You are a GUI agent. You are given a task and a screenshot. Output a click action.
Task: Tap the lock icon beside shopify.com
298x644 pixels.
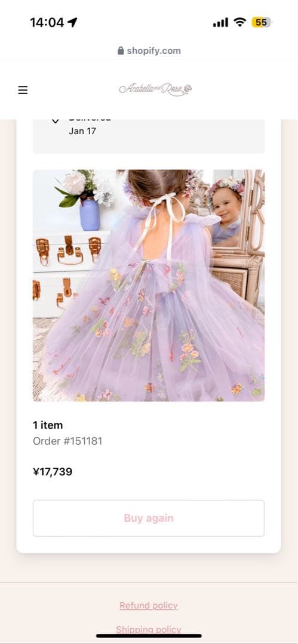[x=121, y=51]
